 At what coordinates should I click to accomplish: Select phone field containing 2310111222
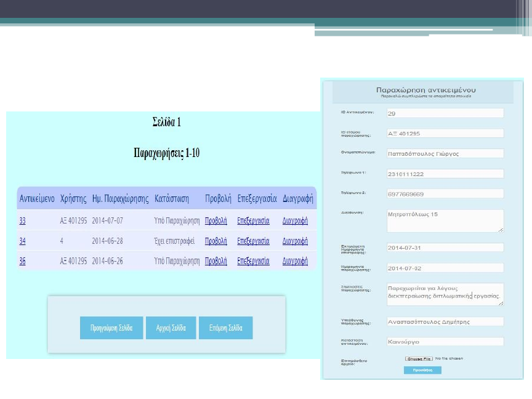445,174
